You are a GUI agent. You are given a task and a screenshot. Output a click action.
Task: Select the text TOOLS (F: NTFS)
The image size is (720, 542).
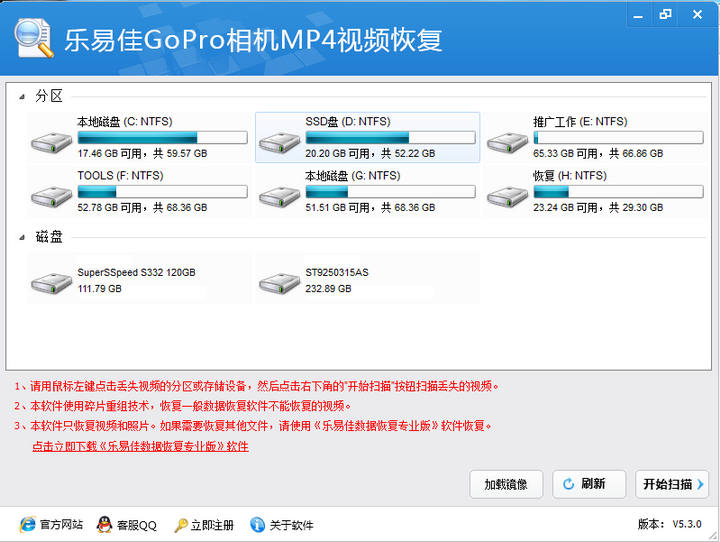point(120,175)
